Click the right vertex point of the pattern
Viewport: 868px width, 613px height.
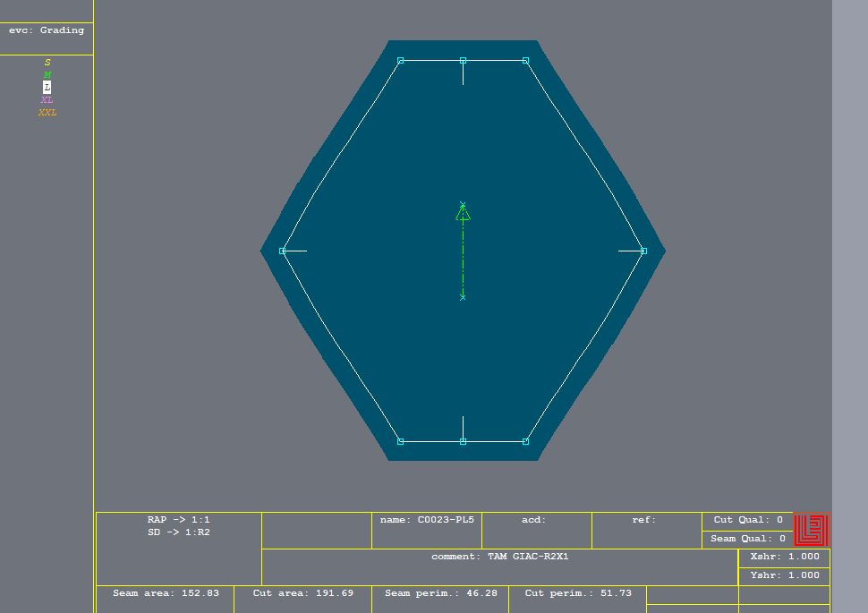643,251
